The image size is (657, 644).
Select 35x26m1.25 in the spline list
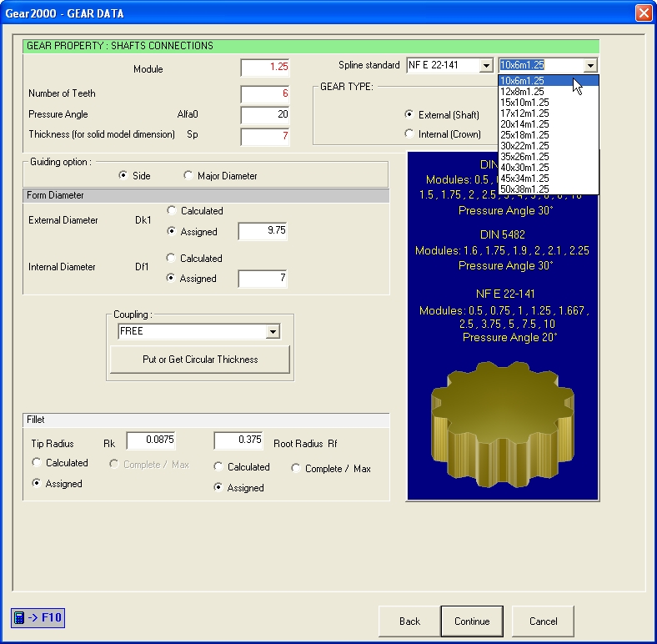[549, 157]
